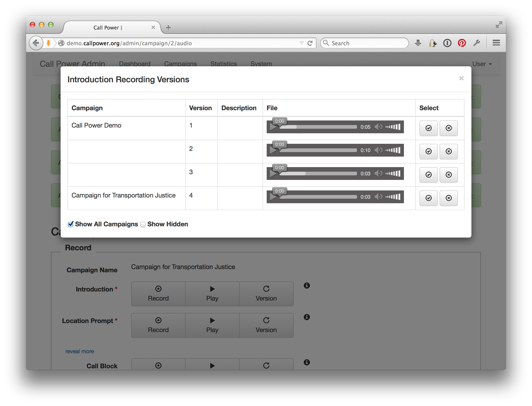Mute version 3 audio speaker icon

pos(379,174)
